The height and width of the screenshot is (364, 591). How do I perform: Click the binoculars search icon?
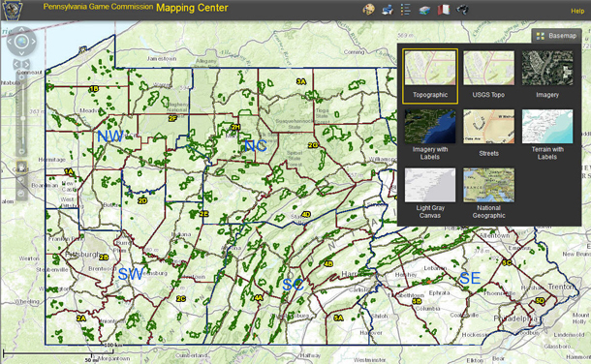pyautogui.click(x=462, y=10)
